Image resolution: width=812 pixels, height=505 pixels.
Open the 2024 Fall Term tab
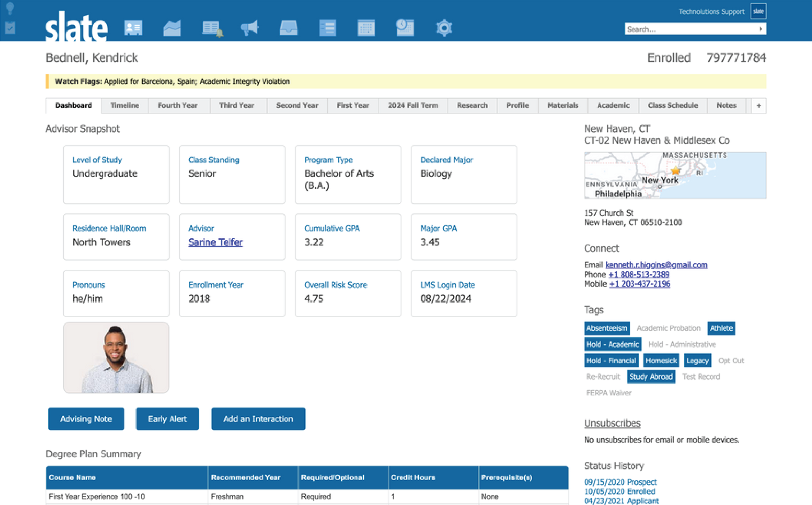tap(413, 106)
